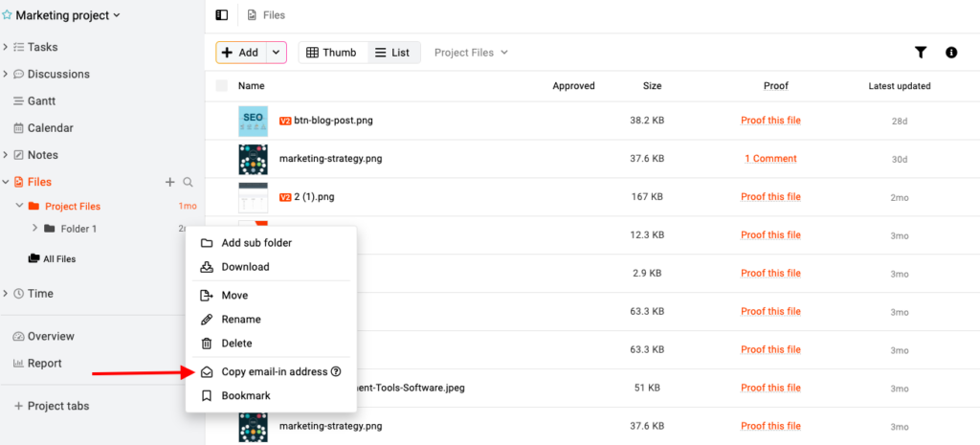
Task: Open the 1 Comment link
Action: tap(770, 159)
